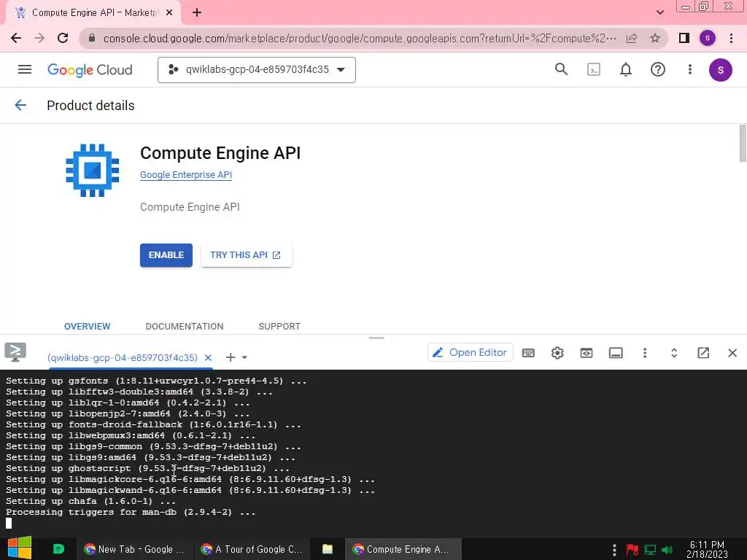Select the qwiklabs Cloud Shell terminal tab

point(123,357)
